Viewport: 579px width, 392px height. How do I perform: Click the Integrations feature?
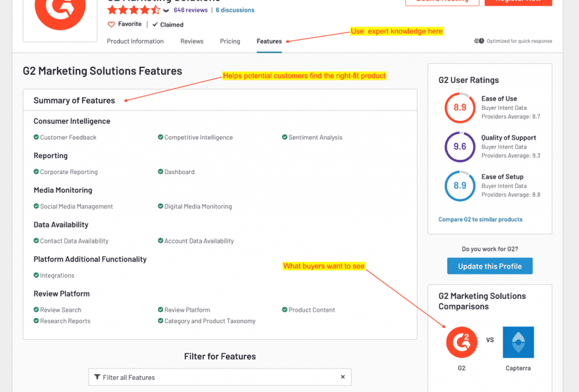[x=54, y=276]
